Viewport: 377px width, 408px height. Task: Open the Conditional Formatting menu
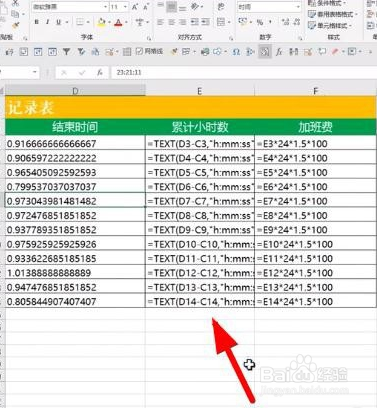(x=327, y=3)
